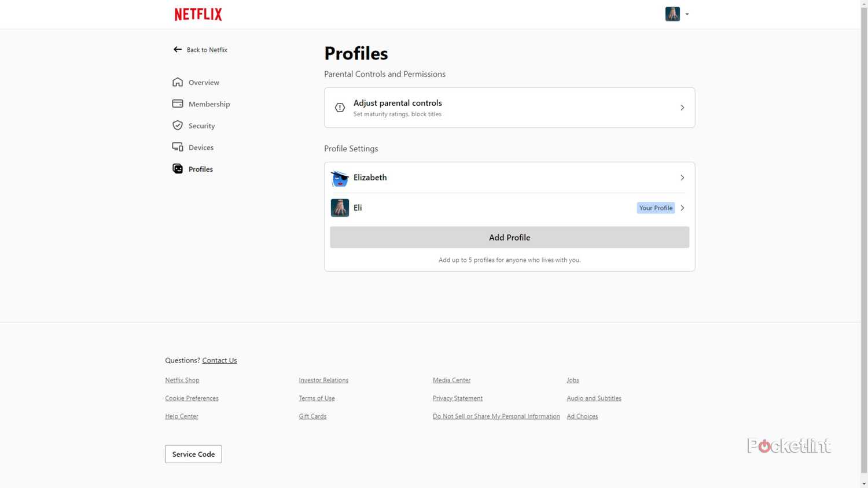Click the Your Profile badge next to Eli
Image resolution: width=868 pixels, height=488 pixels.
(x=656, y=208)
